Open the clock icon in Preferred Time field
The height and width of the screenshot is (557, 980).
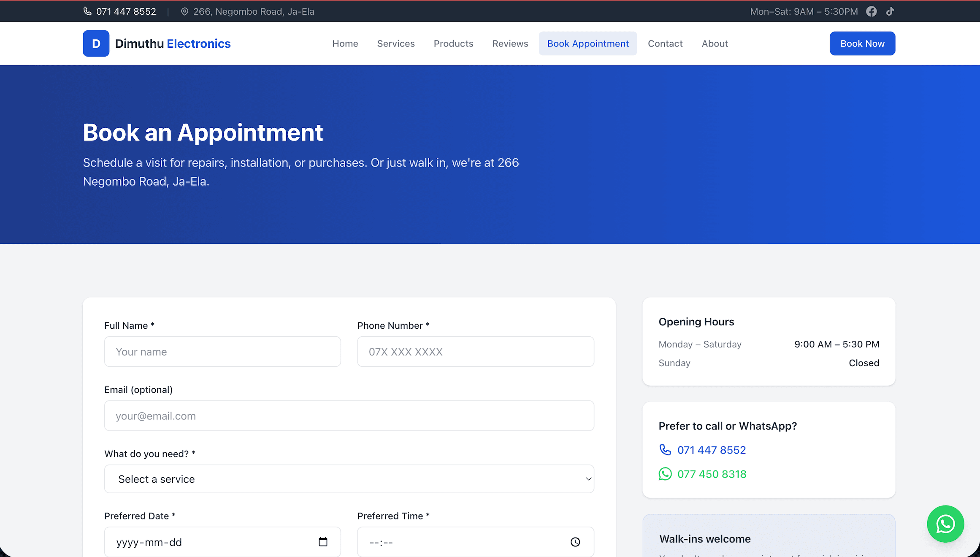pyautogui.click(x=575, y=542)
